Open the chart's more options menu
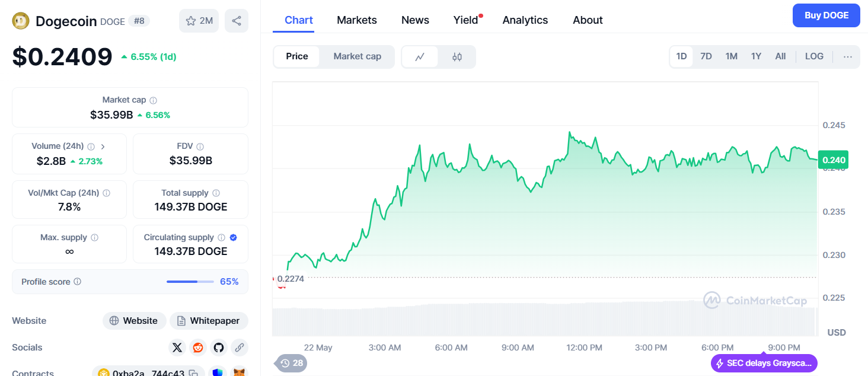This screenshot has height=376, width=868. point(848,57)
